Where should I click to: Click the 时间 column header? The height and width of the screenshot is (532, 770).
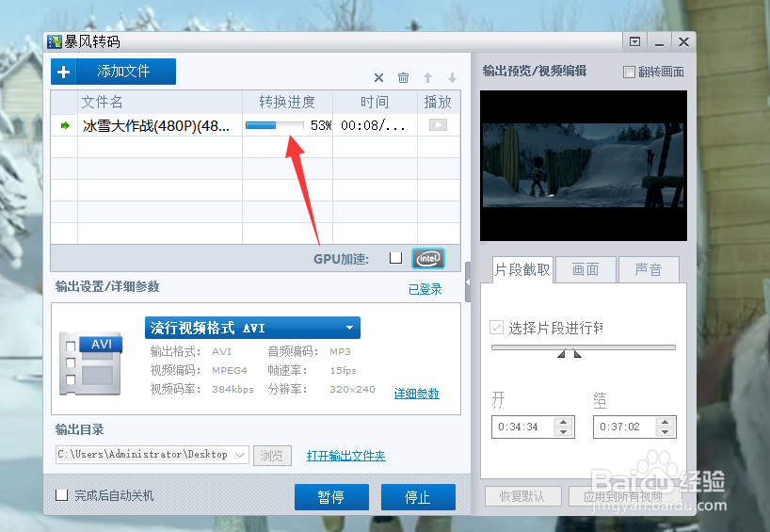(375, 103)
